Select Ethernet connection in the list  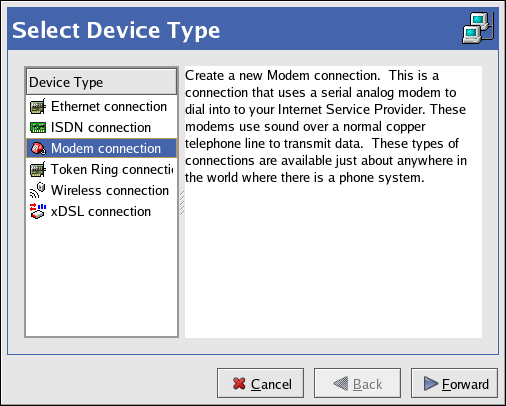101,107
